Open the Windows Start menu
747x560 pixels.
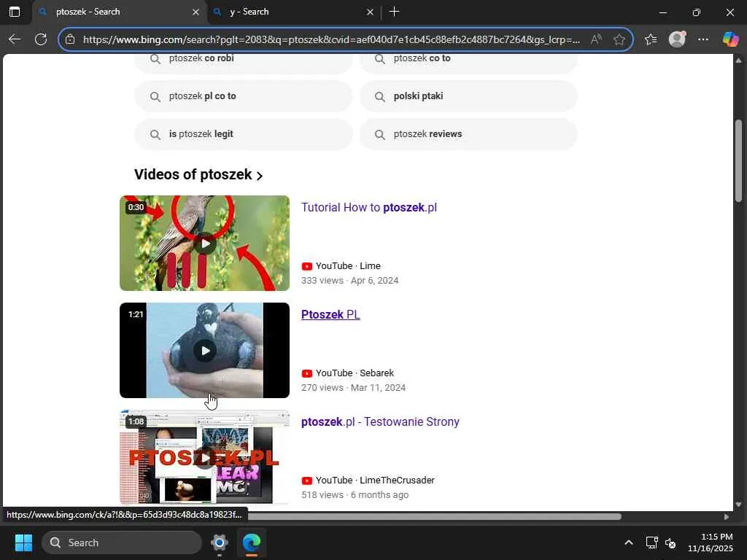(x=23, y=542)
